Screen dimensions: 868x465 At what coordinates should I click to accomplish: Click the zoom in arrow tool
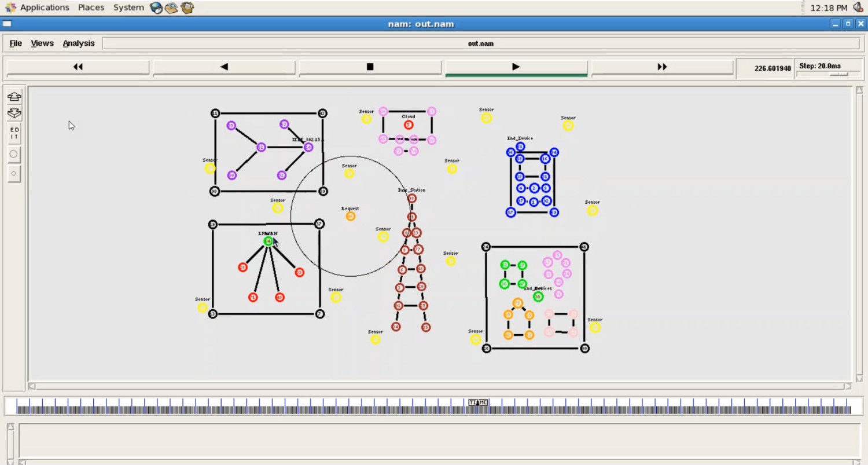coord(14,97)
